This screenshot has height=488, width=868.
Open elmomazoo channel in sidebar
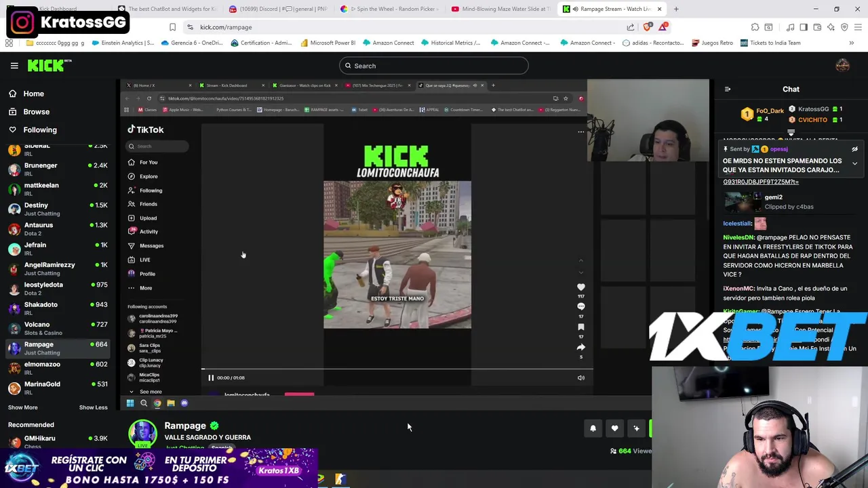click(58, 368)
